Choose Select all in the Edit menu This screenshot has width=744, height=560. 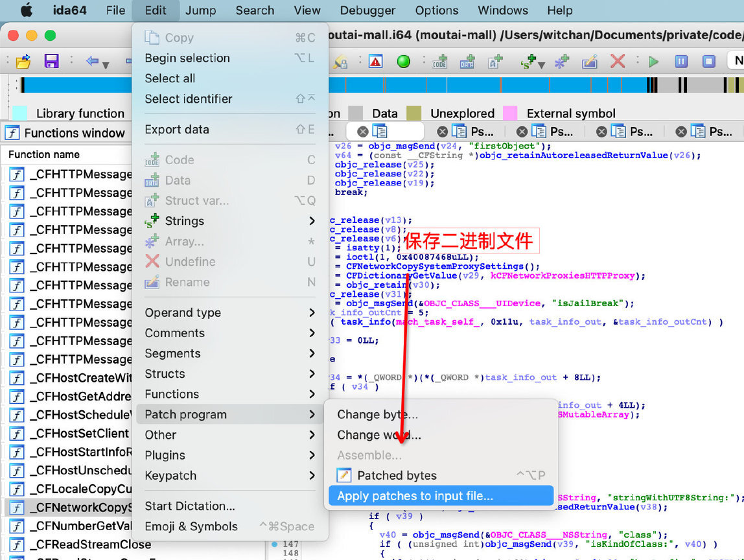point(230,78)
